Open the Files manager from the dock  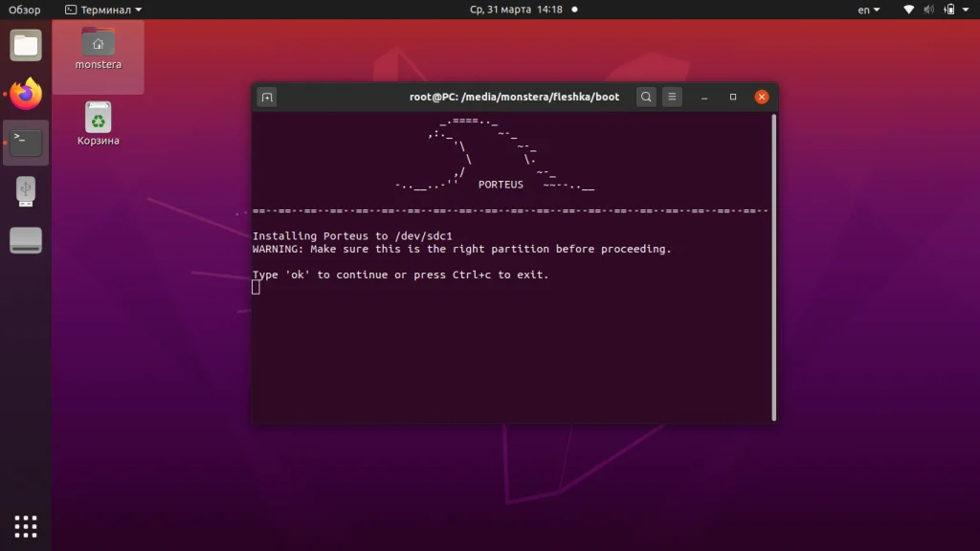click(25, 44)
